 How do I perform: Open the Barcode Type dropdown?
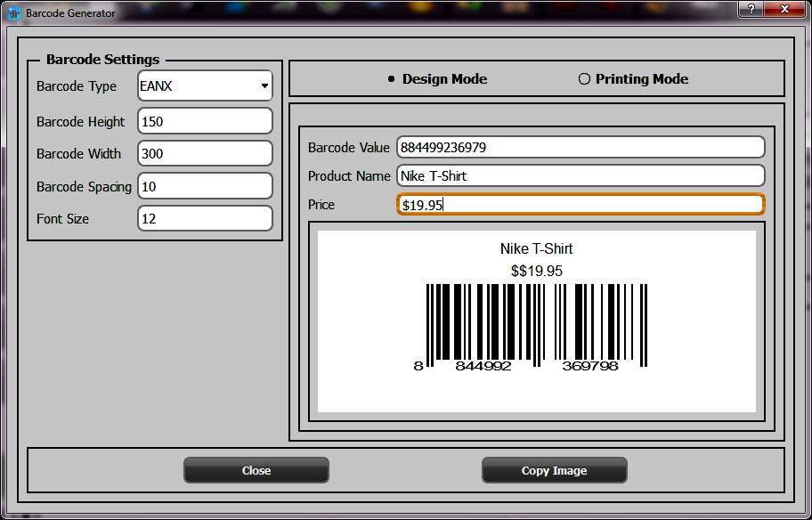pyautogui.click(x=203, y=86)
